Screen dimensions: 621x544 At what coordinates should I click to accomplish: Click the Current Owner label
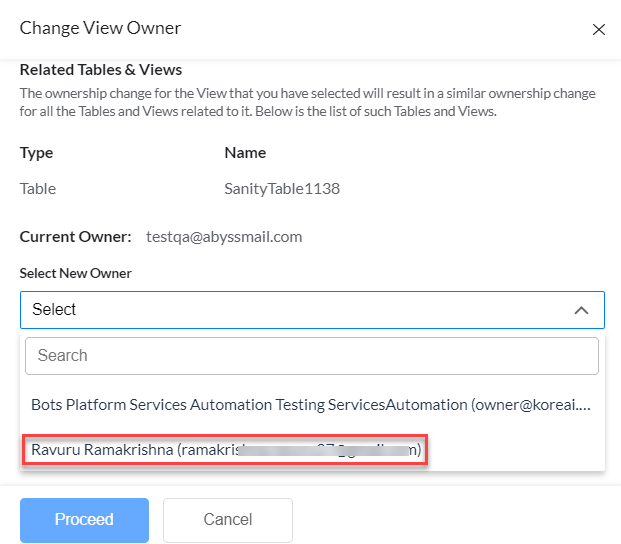coord(75,237)
